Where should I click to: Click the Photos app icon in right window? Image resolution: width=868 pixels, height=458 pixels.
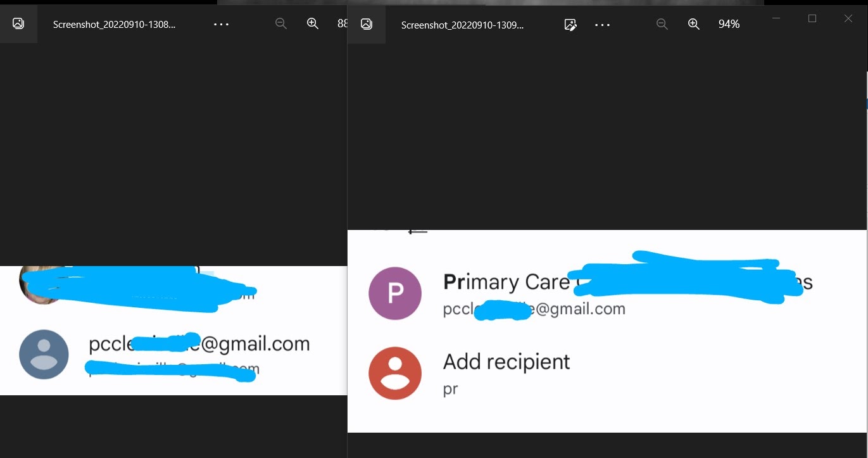tap(367, 24)
